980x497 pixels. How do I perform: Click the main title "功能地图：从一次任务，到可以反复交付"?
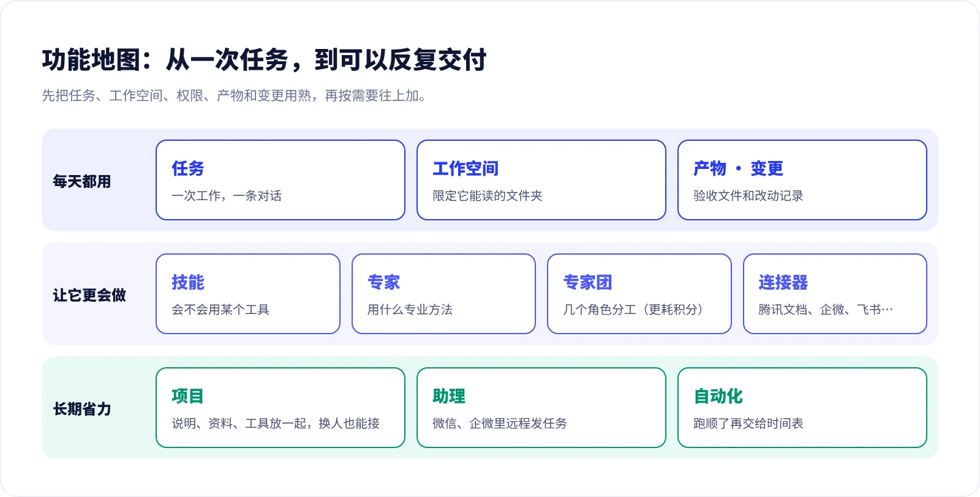coord(265,60)
